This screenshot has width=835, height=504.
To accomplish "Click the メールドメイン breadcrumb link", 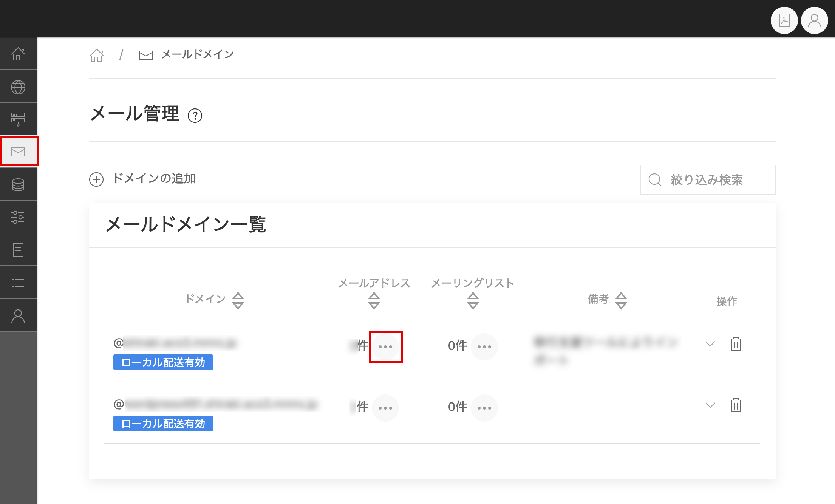I will [x=198, y=55].
